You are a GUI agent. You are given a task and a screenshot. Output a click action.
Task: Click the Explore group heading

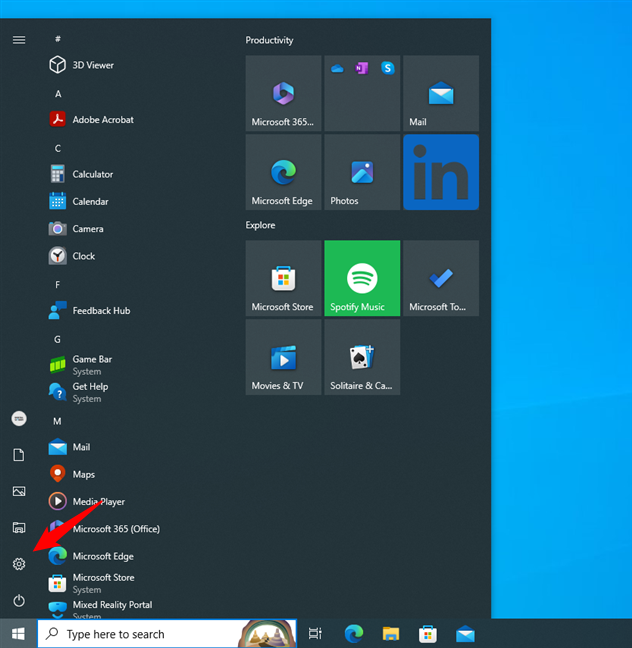260,225
